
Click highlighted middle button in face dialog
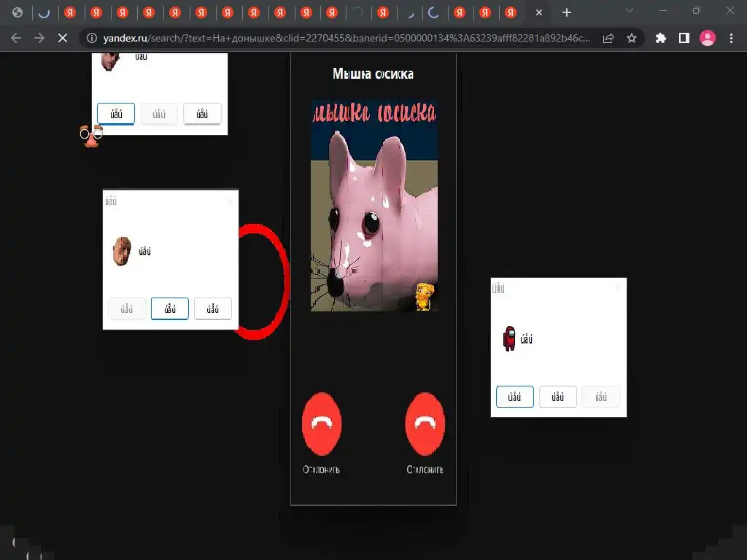(169, 308)
